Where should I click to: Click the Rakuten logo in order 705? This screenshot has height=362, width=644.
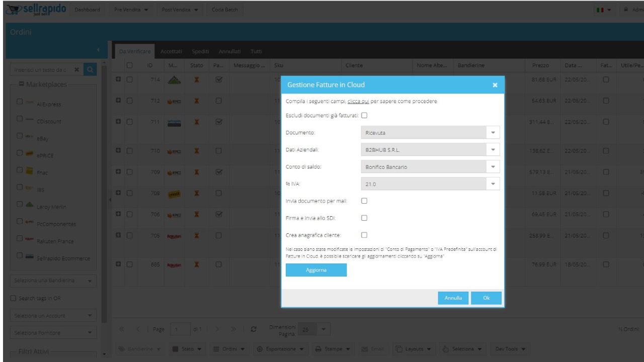pos(174,236)
